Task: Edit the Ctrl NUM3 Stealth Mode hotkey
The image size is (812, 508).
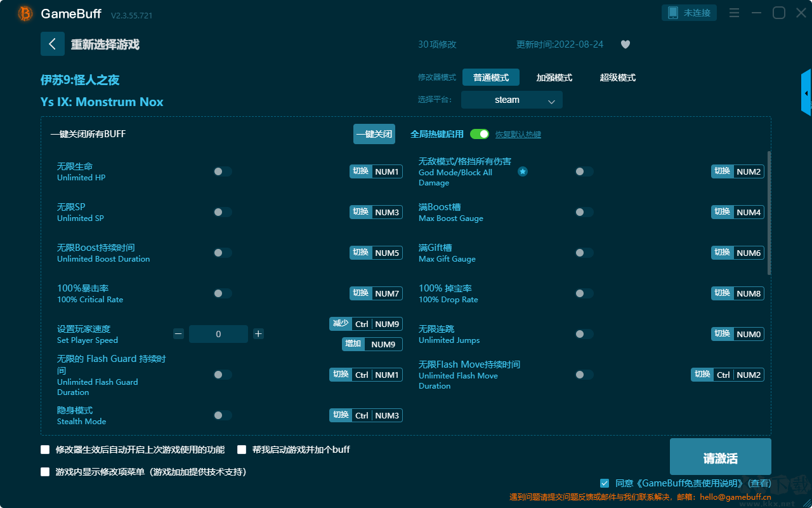Action: point(366,415)
